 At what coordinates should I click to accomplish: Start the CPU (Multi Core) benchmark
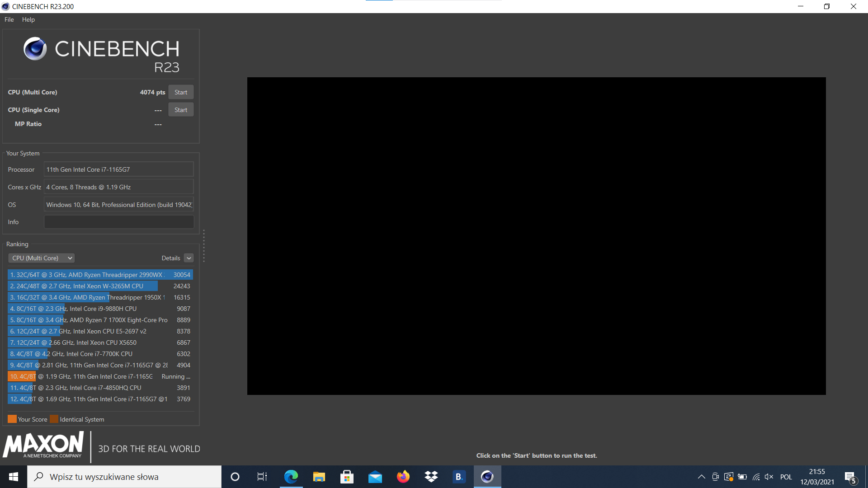[180, 92]
